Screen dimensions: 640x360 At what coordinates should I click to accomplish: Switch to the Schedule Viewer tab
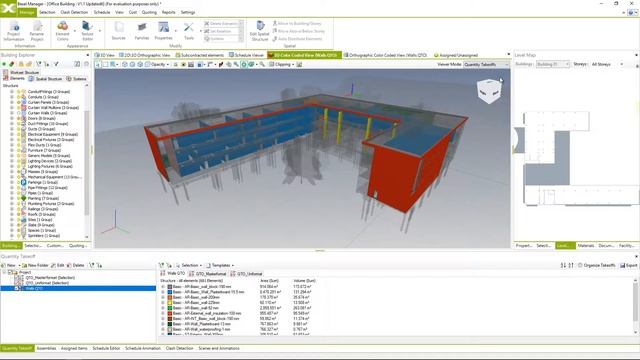tap(247, 55)
